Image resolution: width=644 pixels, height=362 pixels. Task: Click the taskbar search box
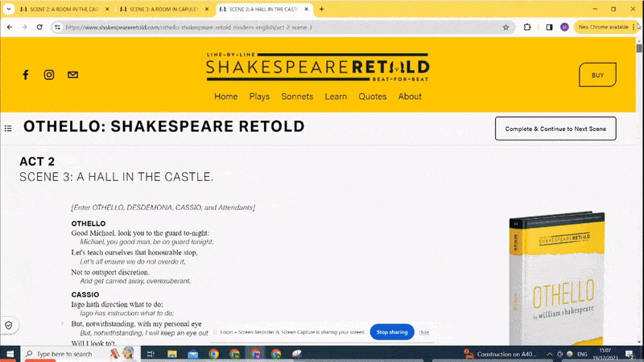80,354
